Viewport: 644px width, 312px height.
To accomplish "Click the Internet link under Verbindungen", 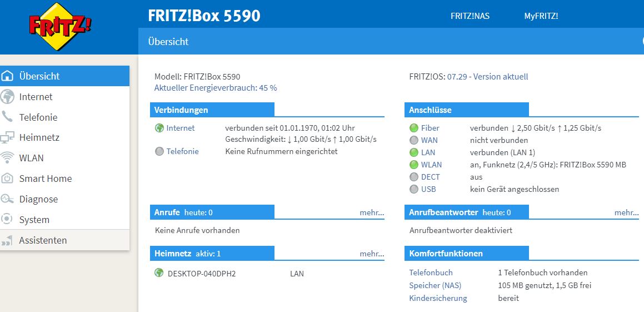I will click(180, 128).
